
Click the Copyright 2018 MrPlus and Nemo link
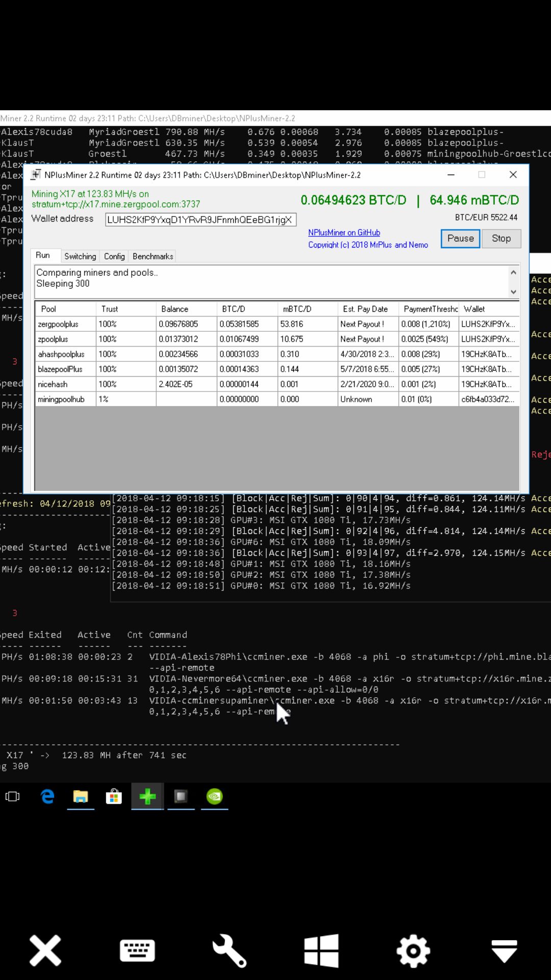[368, 244]
